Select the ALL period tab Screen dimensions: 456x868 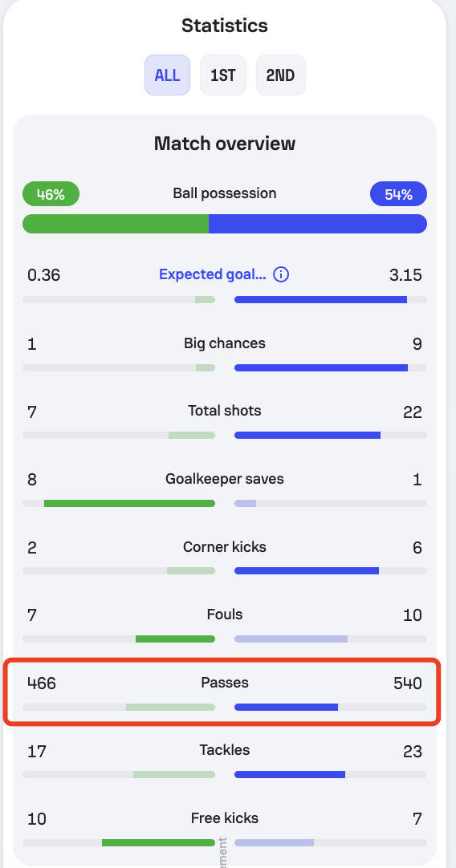167,75
